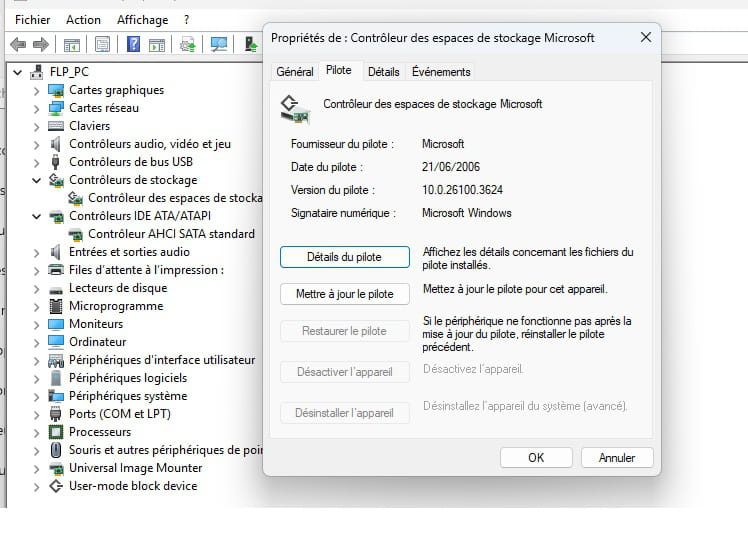Click the Contrôleurs de bus USB icon
This screenshot has height=540, width=748.
click(55, 162)
